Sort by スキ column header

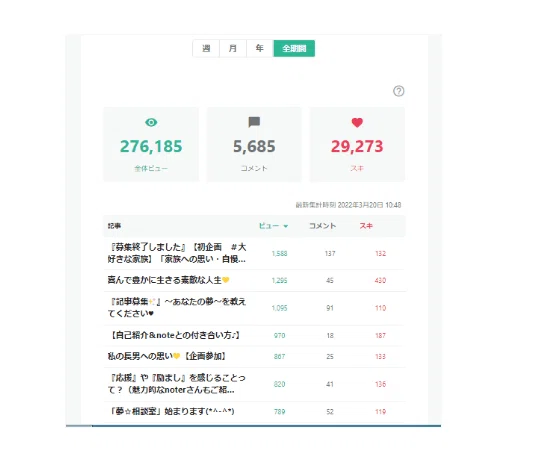pos(366,226)
